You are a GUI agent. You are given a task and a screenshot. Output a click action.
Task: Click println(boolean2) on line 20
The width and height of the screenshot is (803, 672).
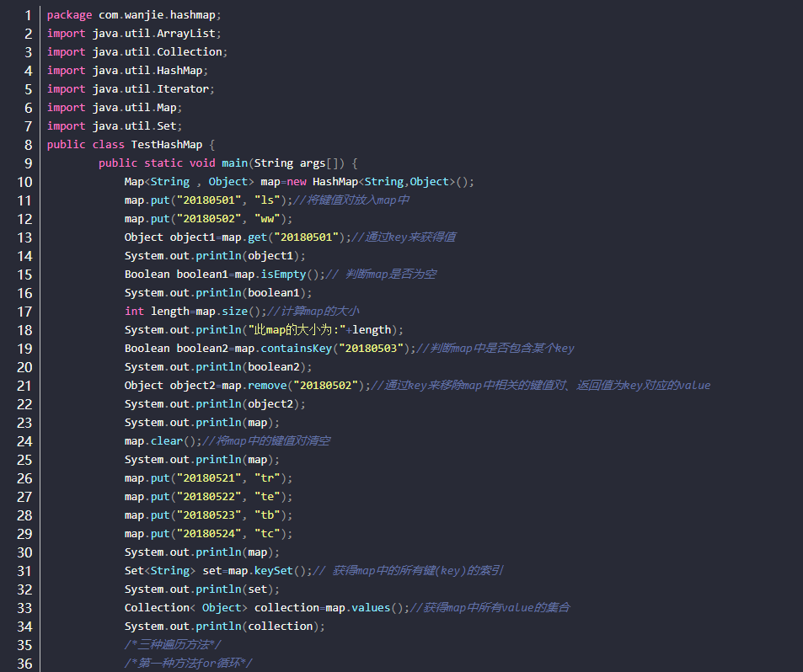pos(250,367)
